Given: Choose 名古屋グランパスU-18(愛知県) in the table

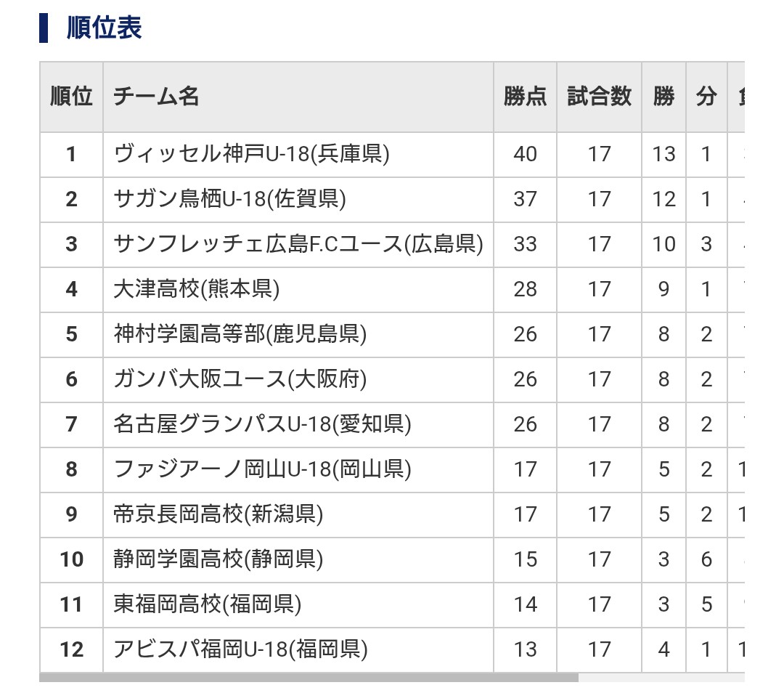Looking at the screenshot, I should click(262, 424).
